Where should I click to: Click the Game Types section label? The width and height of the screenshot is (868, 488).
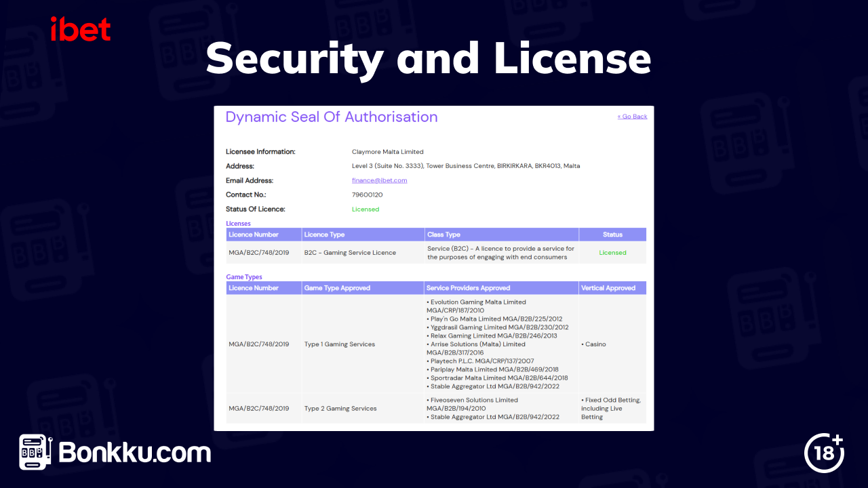click(x=244, y=277)
